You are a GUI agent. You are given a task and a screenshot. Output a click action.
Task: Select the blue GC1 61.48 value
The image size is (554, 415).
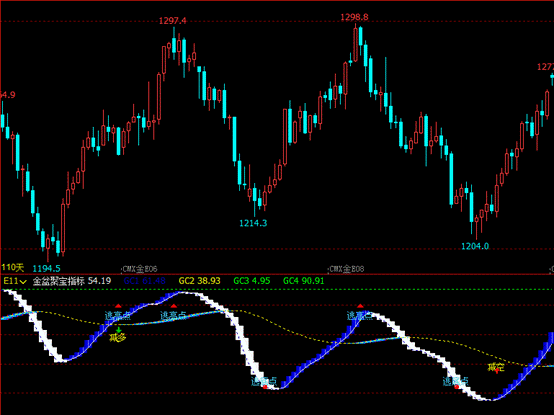[x=145, y=281]
